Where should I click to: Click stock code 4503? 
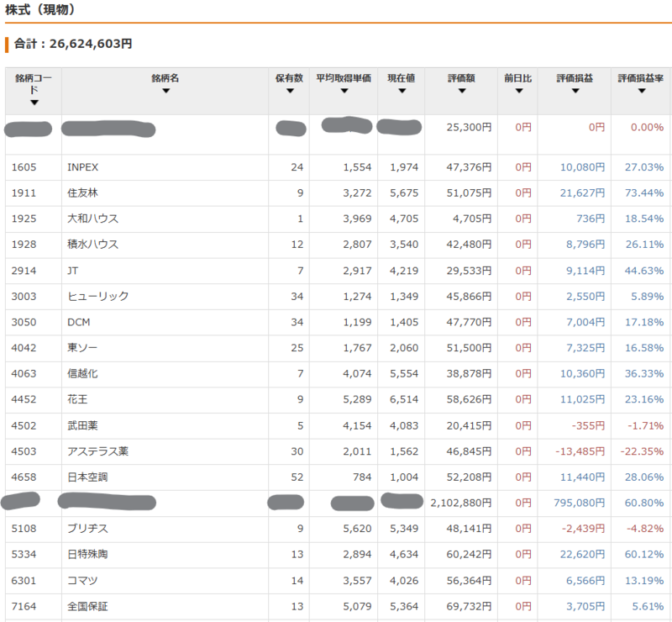pos(24,451)
